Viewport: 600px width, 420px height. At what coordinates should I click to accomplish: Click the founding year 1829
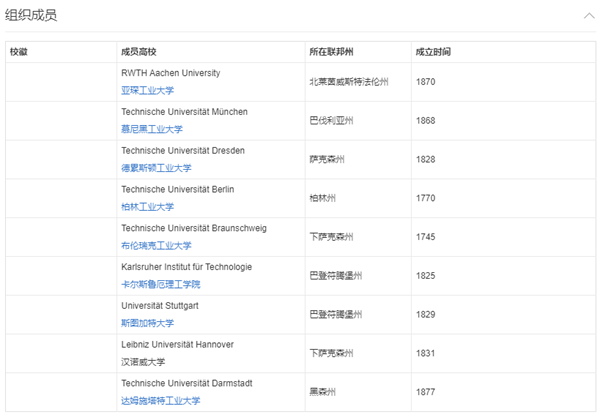pyautogui.click(x=426, y=314)
